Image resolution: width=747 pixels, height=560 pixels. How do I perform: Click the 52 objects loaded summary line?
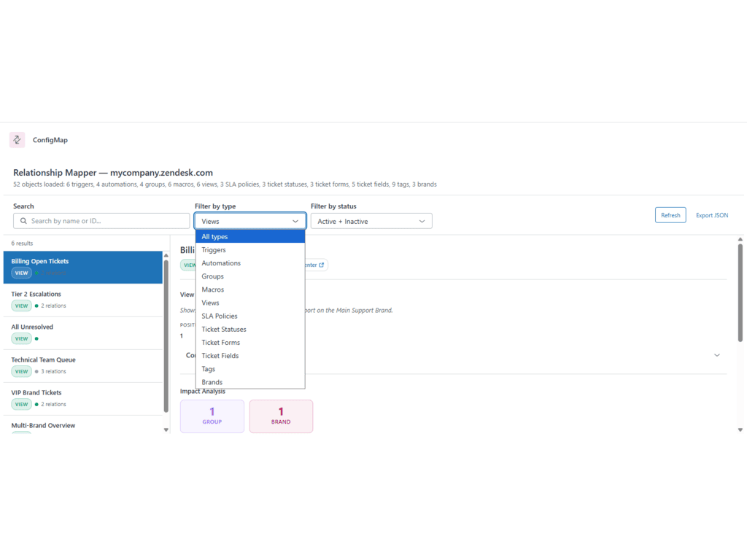tap(225, 184)
